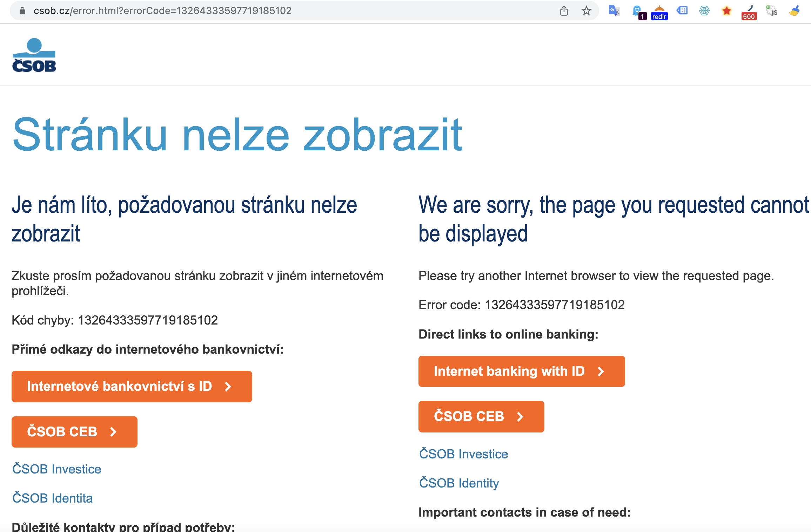Screen dimensions: 811x532
Task: Click the Internet banking with ID button
Action: pyautogui.click(x=521, y=371)
